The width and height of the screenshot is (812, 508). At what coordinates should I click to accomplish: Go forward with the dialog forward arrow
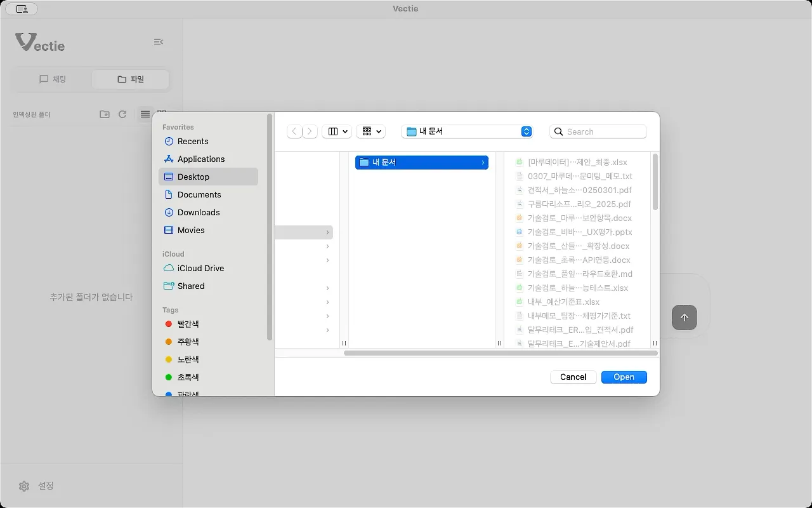tap(310, 131)
